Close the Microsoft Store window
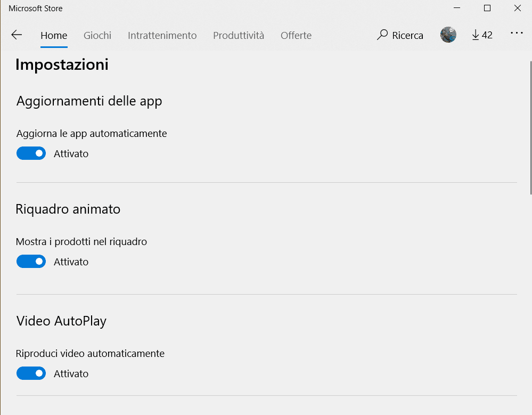The height and width of the screenshot is (415, 532). click(x=517, y=8)
